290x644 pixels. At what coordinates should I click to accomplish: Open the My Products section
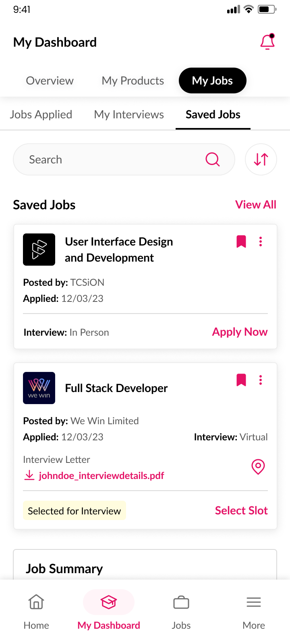click(133, 80)
